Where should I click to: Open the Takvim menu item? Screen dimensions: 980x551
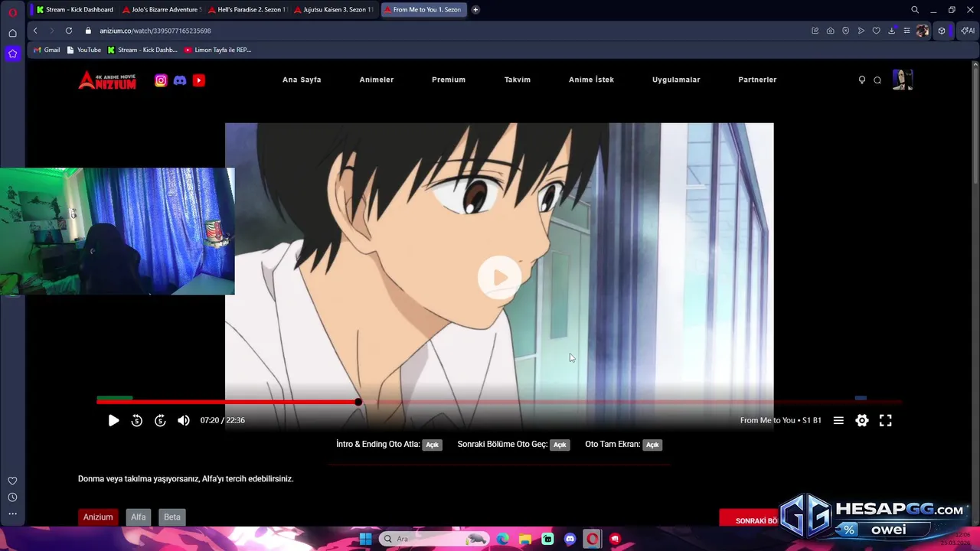coord(518,80)
